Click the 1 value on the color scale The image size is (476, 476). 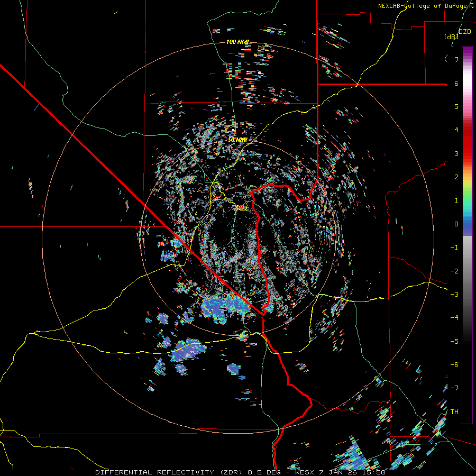click(x=456, y=200)
